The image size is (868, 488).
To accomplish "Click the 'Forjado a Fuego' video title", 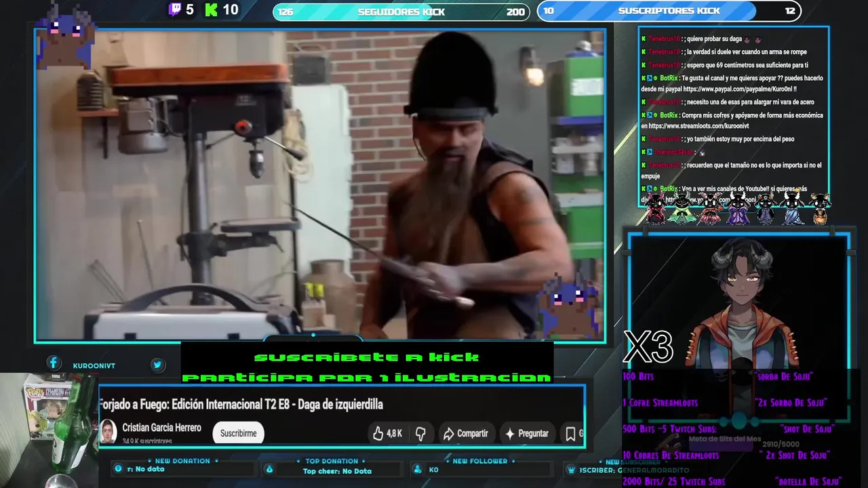I will 241,405.
